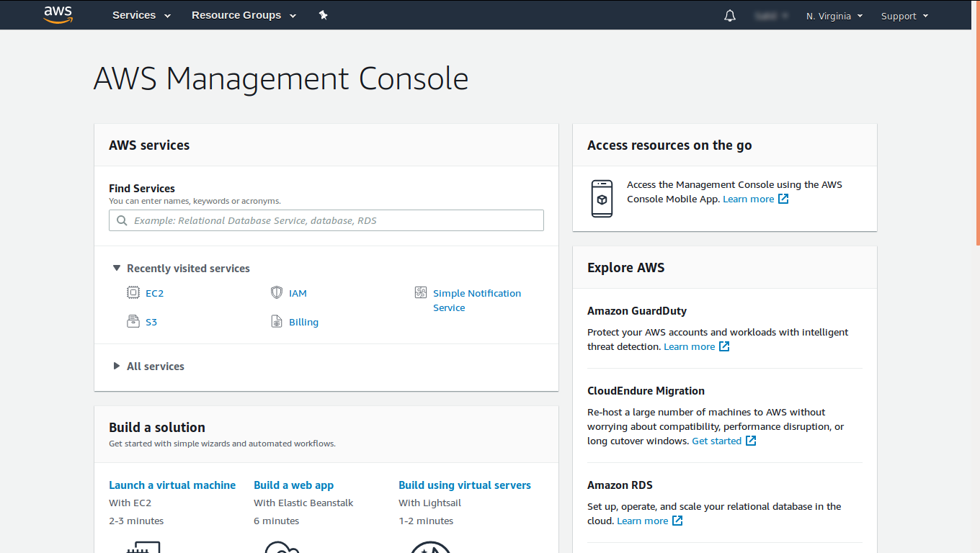The width and height of the screenshot is (980, 553).
Task: Open the Resource Groups menu
Action: point(244,15)
